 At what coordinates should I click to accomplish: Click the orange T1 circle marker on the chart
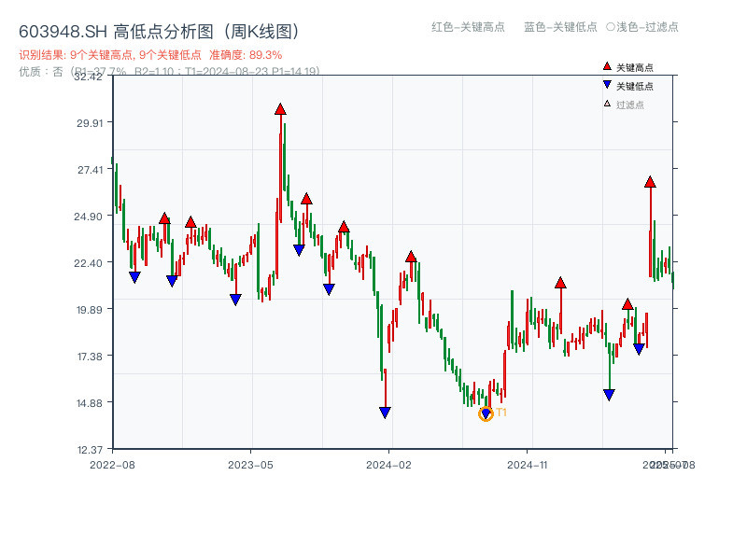486,412
